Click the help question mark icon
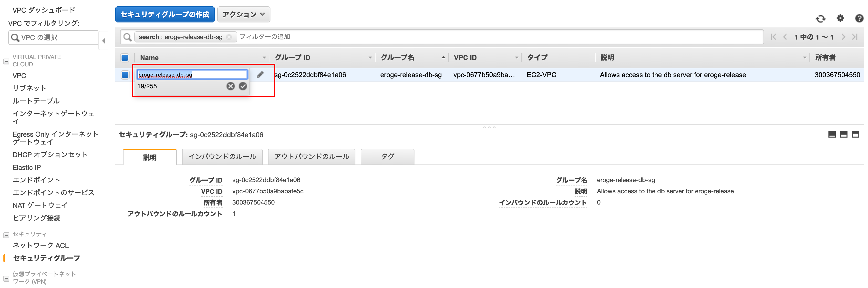 point(859,18)
